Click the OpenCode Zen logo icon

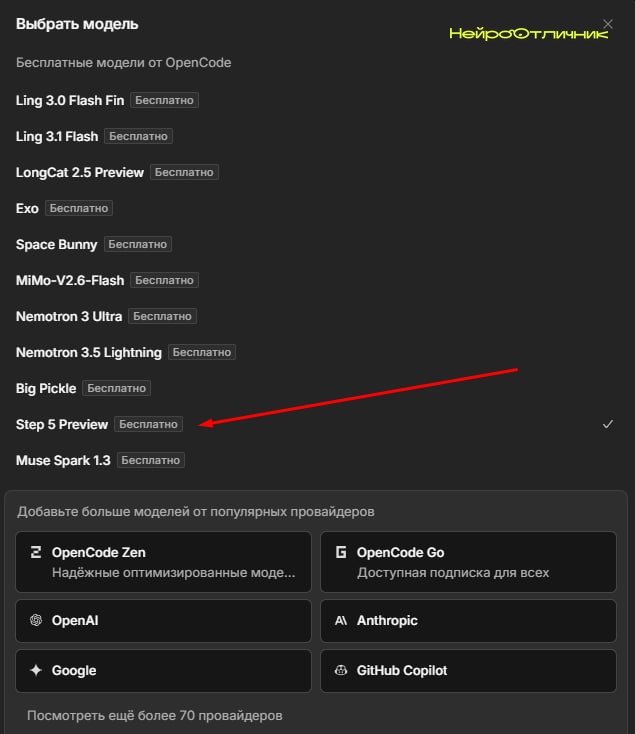(36, 552)
